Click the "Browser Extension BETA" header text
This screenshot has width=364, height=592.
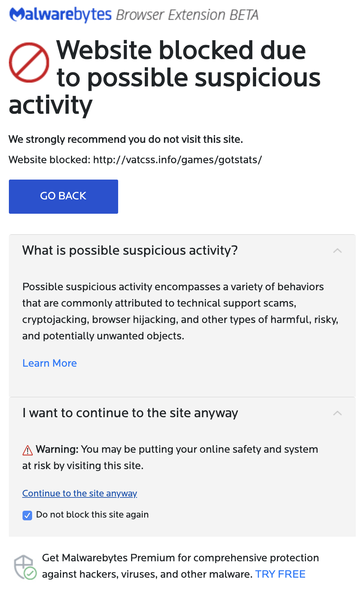[187, 15]
